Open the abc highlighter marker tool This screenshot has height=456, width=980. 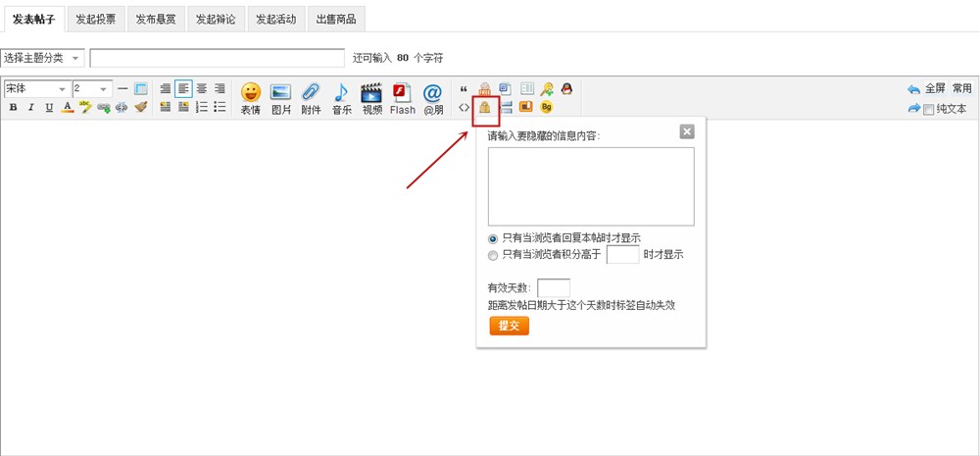click(x=85, y=107)
